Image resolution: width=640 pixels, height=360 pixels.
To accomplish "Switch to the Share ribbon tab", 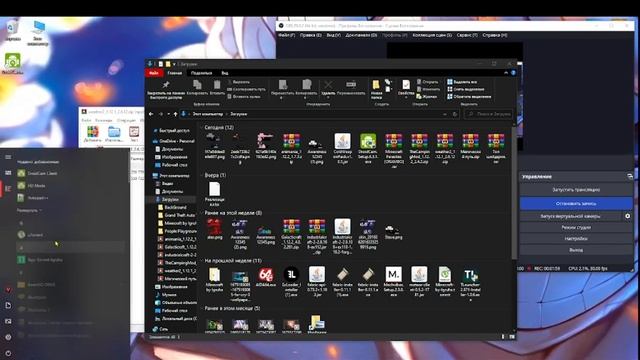I will (202, 73).
